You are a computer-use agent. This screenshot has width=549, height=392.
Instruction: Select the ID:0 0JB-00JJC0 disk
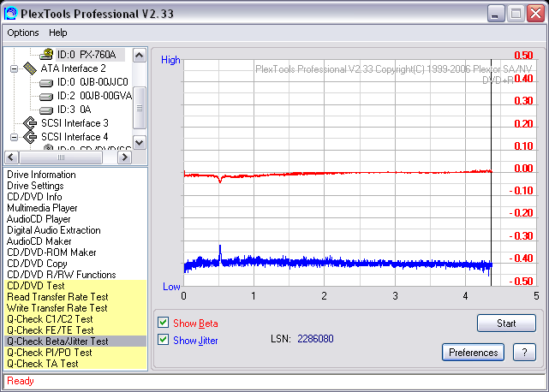[92, 82]
